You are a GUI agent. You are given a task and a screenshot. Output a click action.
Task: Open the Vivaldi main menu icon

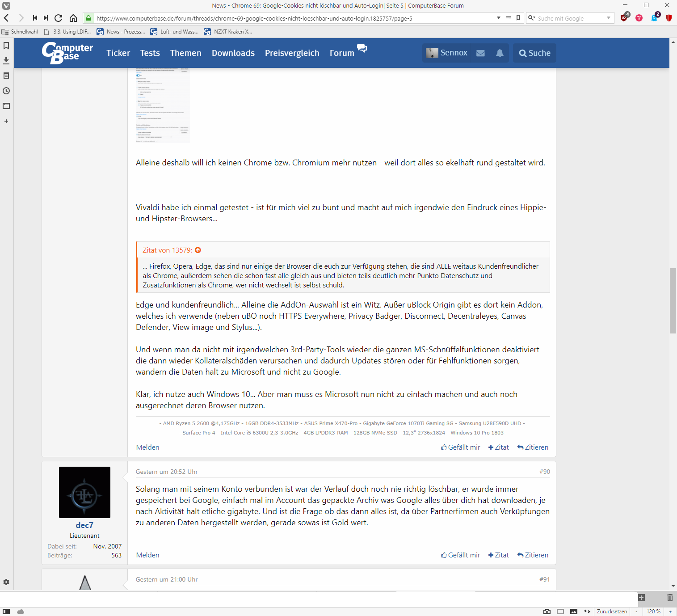pyautogui.click(x=6, y=6)
